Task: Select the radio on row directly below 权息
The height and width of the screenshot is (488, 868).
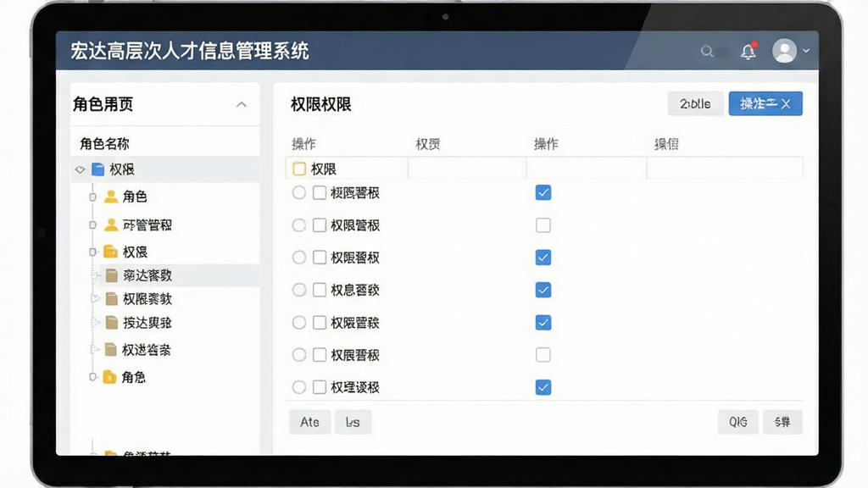Action: [299, 323]
